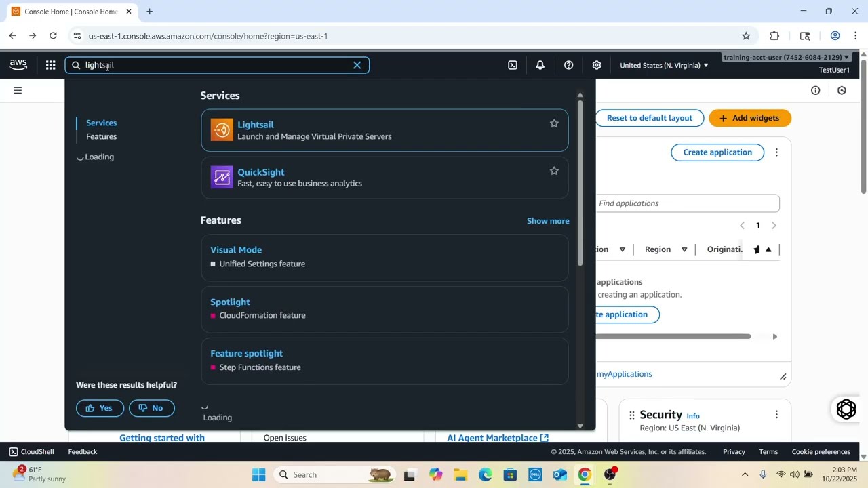Open the Security Info link

click(692, 416)
